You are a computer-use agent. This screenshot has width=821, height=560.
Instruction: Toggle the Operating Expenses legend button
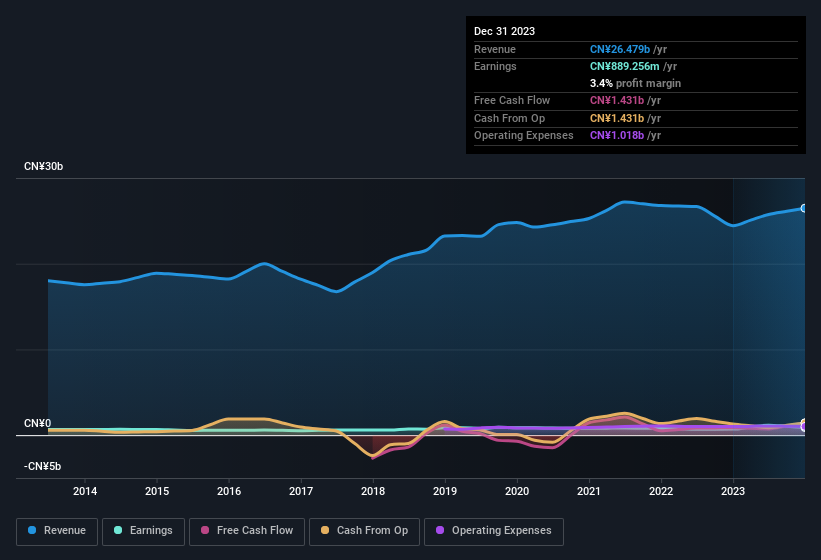click(x=494, y=531)
